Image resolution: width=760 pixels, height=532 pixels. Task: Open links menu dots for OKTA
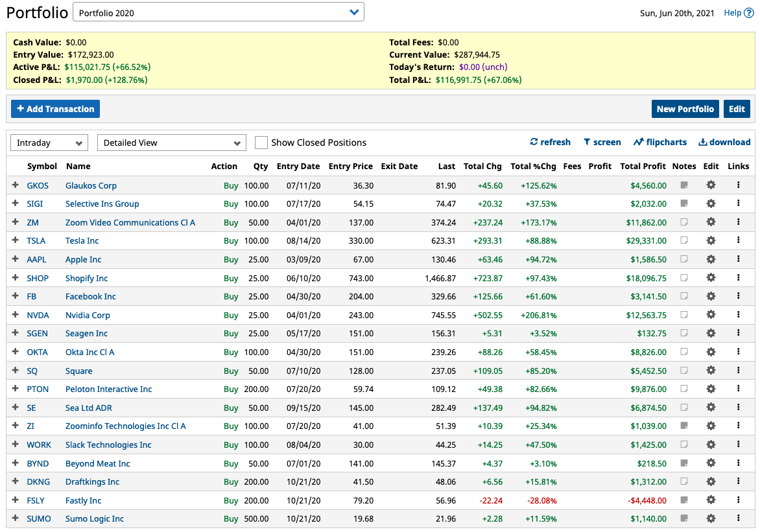(738, 351)
